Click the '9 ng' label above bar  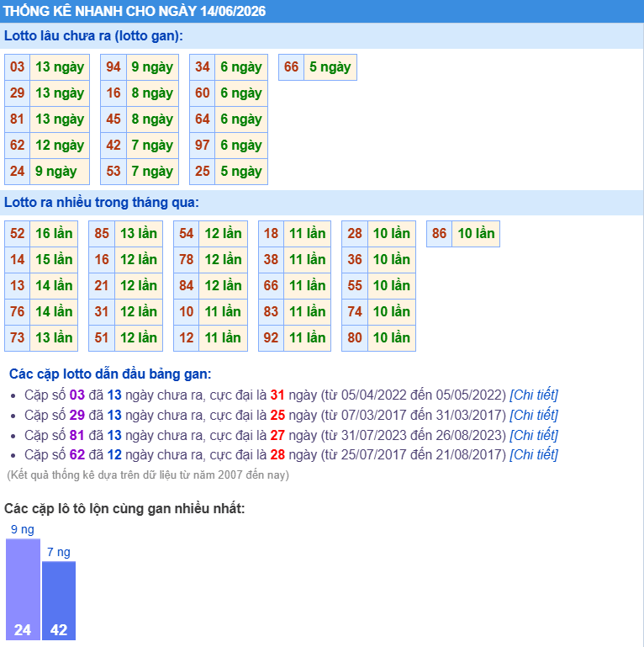click(23, 529)
